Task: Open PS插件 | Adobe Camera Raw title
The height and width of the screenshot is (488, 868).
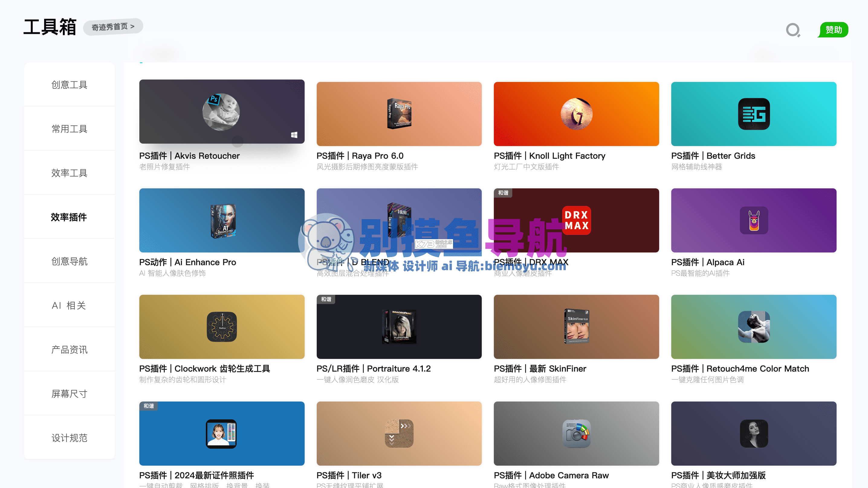Action: pos(551,475)
